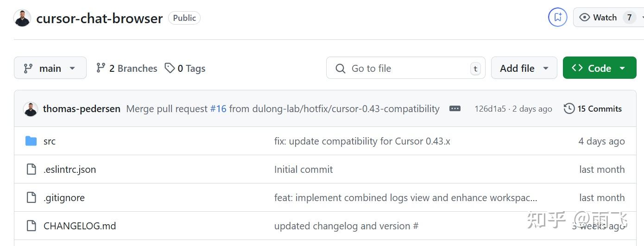Expand commit message ellipsis button

(455, 108)
